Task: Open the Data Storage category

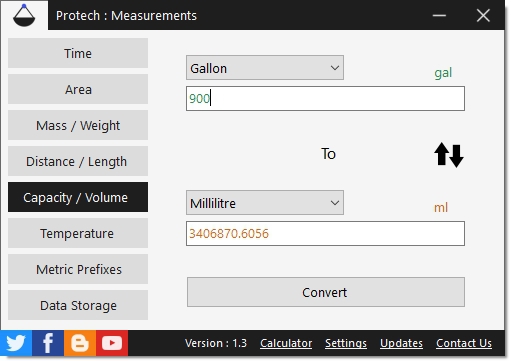Action: click(x=78, y=305)
